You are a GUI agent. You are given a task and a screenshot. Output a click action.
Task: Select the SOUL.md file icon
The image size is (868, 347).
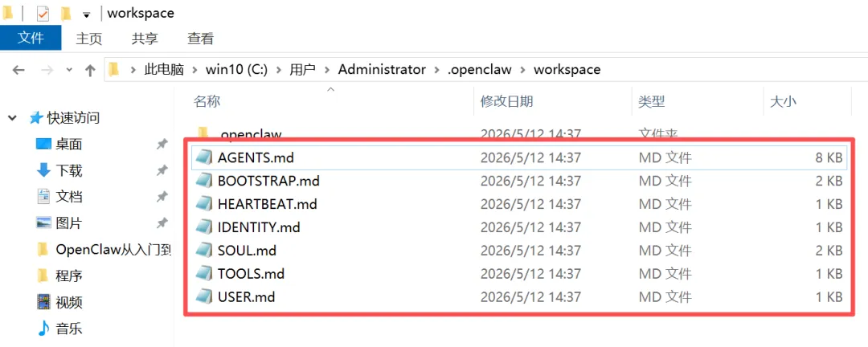point(204,250)
